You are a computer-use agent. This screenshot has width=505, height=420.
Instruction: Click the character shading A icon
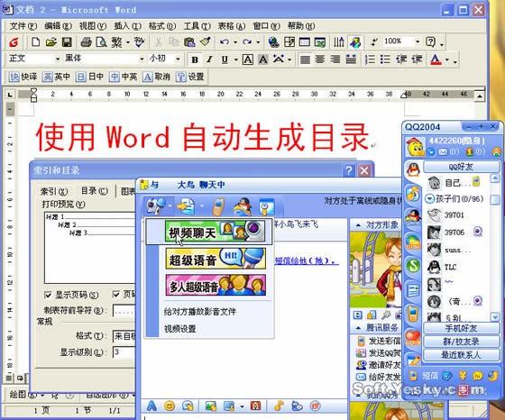click(x=262, y=59)
